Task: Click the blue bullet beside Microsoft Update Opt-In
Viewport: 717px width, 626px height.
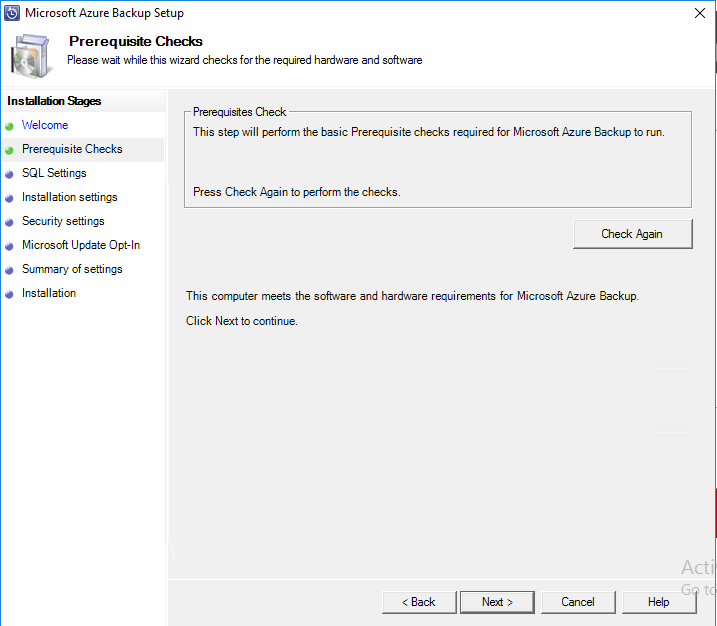Action: [x=9, y=246]
